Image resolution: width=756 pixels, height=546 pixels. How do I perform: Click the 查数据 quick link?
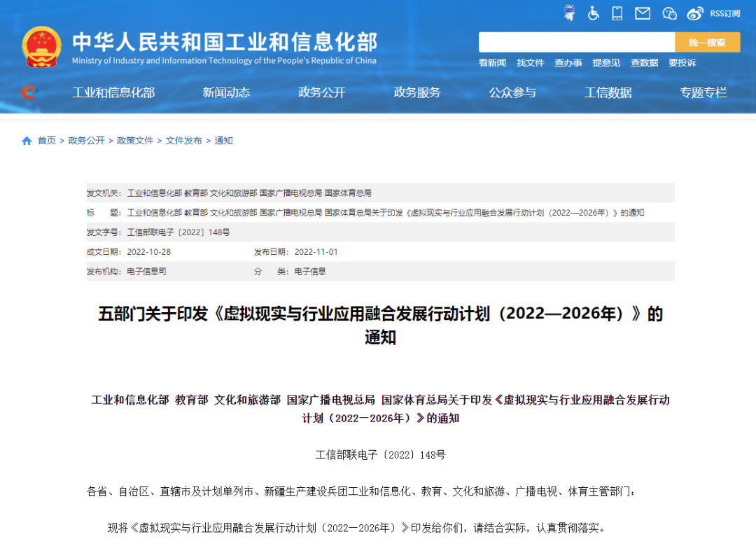[x=644, y=63]
